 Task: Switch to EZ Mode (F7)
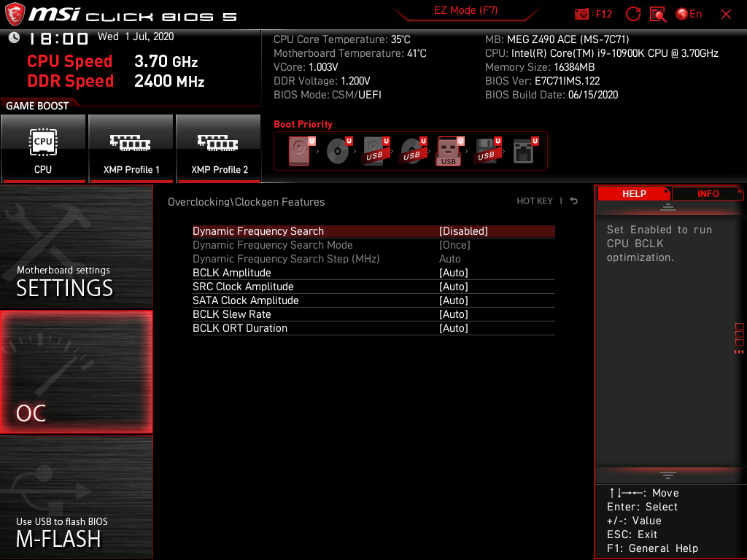(x=467, y=11)
